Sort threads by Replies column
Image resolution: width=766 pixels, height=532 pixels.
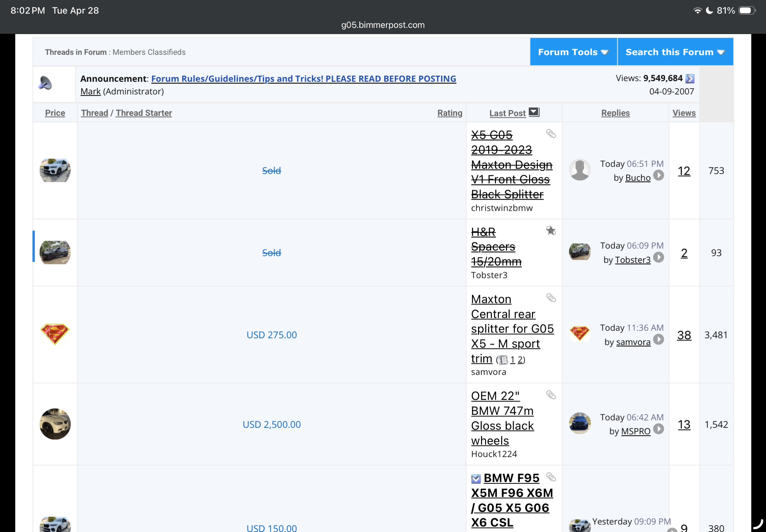click(615, 113)
